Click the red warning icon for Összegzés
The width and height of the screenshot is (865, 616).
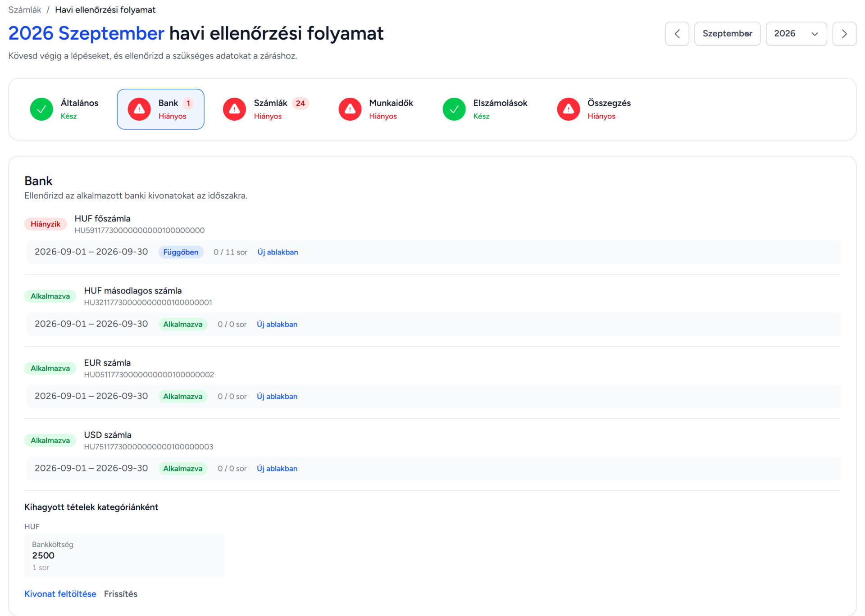pos(568,109)
